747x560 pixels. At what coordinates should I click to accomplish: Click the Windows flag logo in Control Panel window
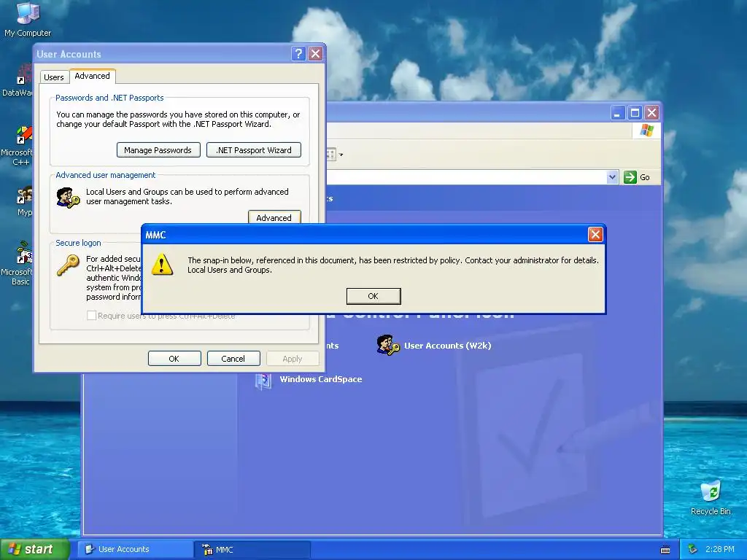[647, 130]
